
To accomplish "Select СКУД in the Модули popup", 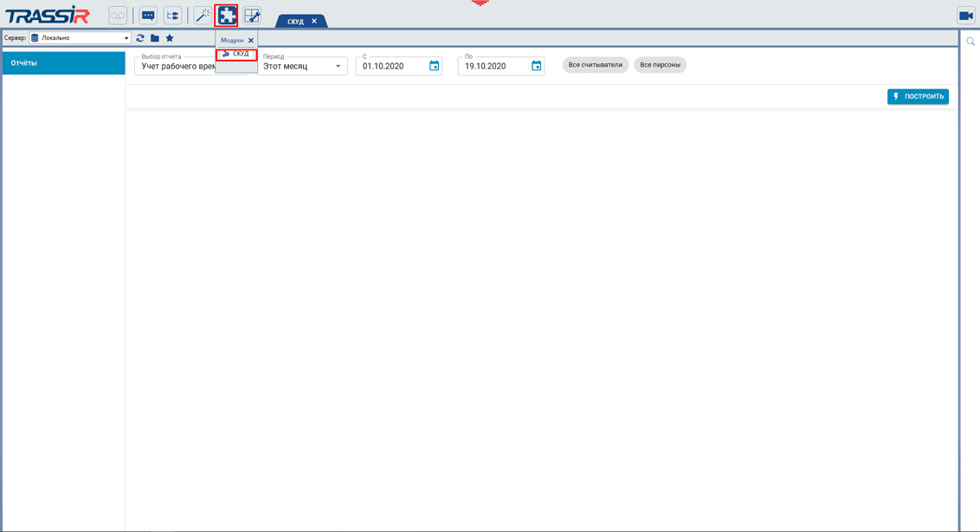I will click(x=236, y=54).
